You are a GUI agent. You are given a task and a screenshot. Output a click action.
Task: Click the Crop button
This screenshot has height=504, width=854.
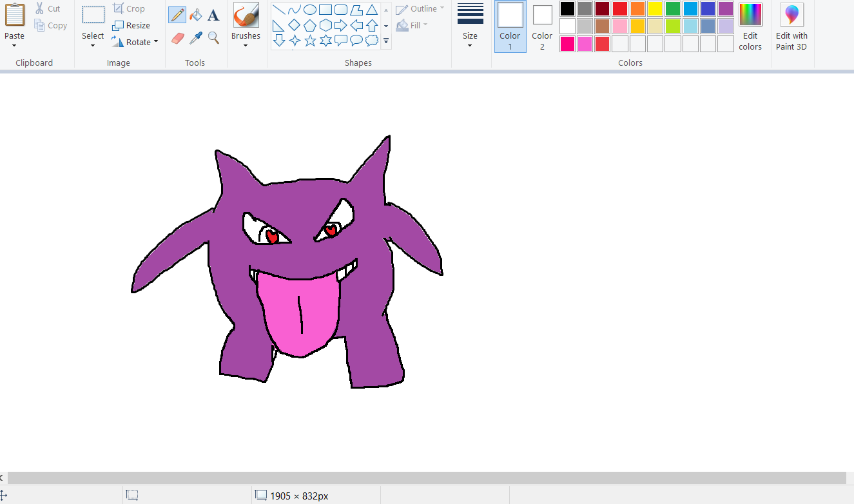(x=128, y=9)
